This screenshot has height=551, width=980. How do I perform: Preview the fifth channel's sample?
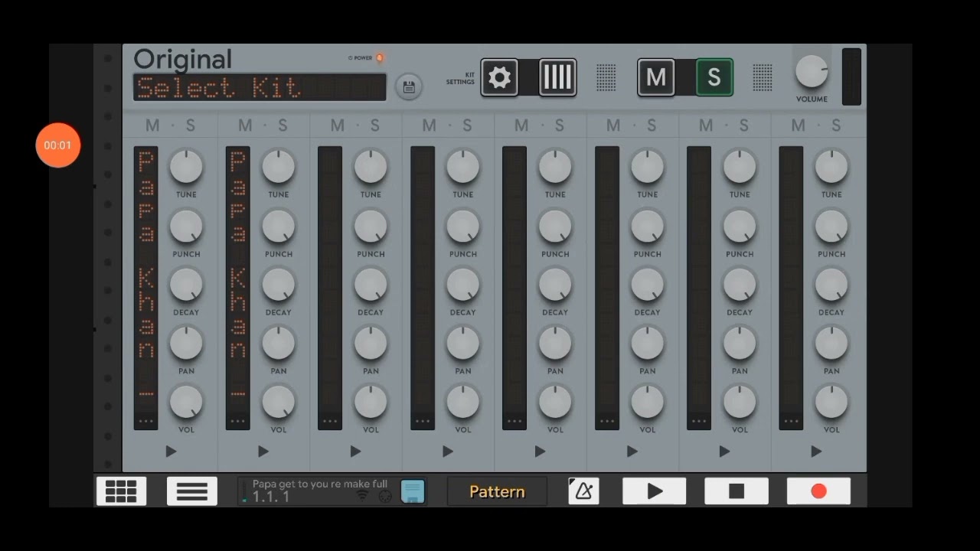coord(540,452)
